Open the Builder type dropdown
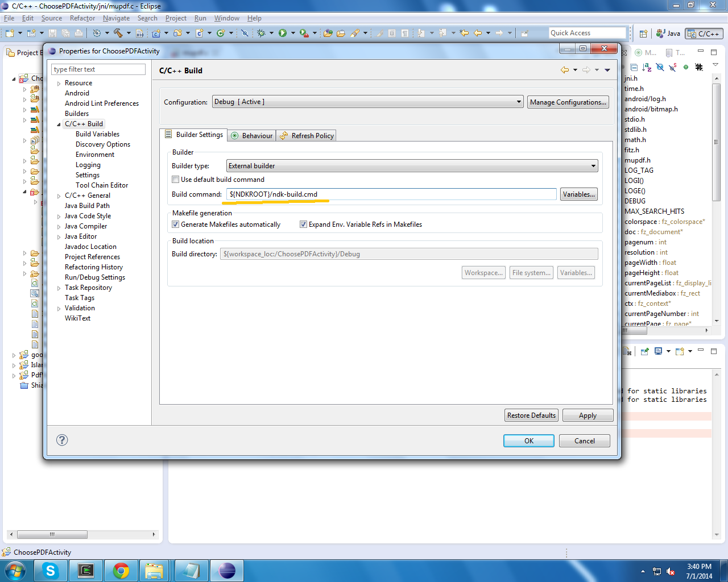The width and height of the screenshot is (728, 582). click(x=412, y=166)
